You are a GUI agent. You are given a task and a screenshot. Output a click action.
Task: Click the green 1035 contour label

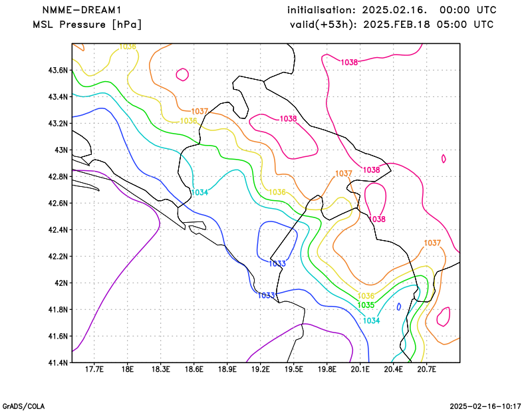click(366, 305)
